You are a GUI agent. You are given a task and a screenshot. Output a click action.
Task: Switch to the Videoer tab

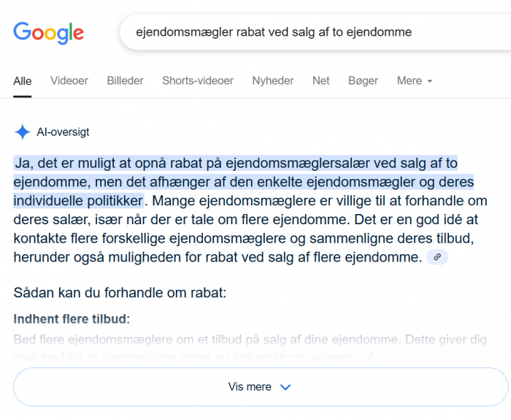69,81
